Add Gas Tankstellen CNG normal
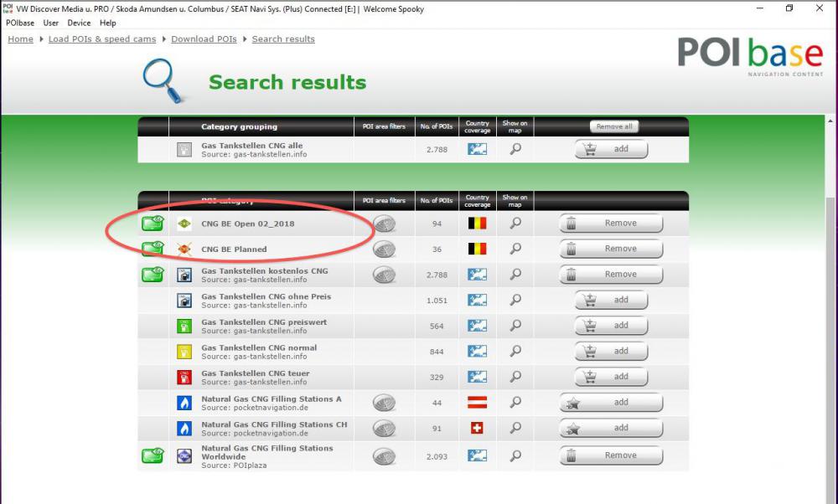 [612, 352]
